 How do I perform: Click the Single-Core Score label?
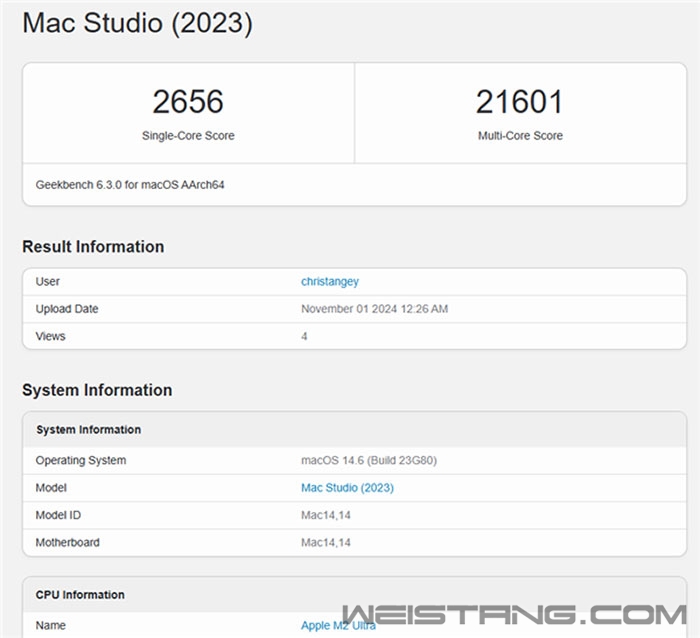tap(188, 136)
